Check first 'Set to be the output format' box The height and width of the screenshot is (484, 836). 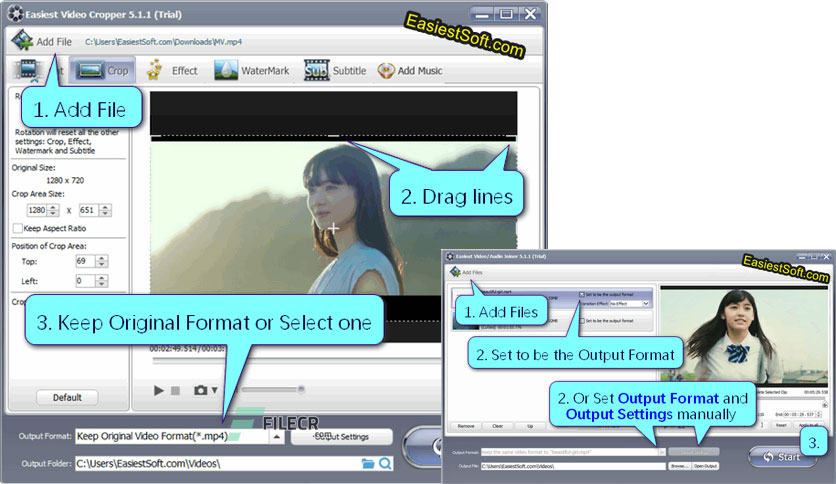coord(582,294)
